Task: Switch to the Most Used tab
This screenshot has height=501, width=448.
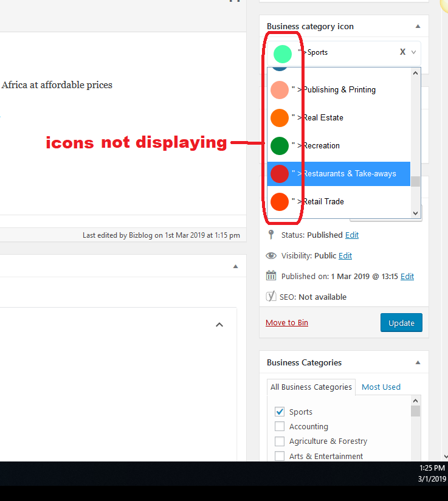Action: [381, 387]
